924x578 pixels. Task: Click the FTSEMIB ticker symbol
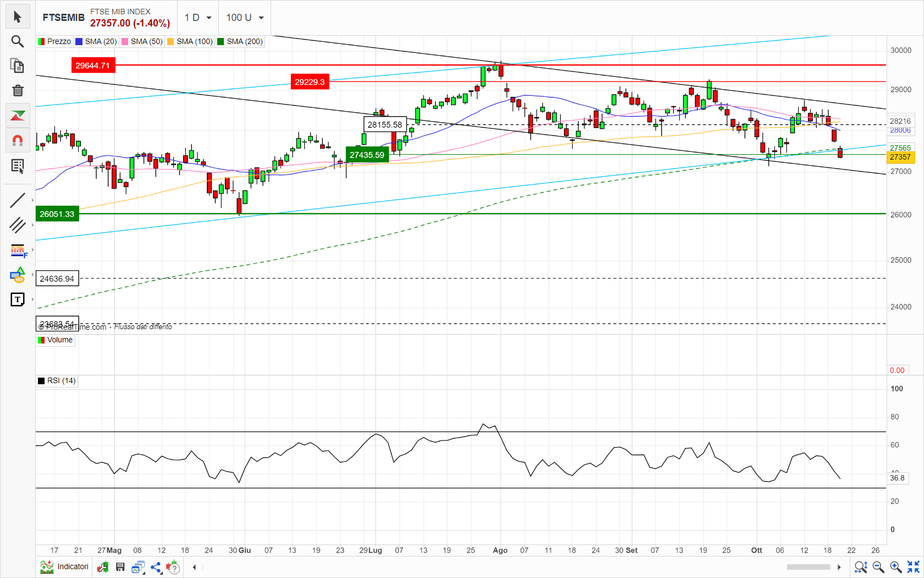point(64,18)
